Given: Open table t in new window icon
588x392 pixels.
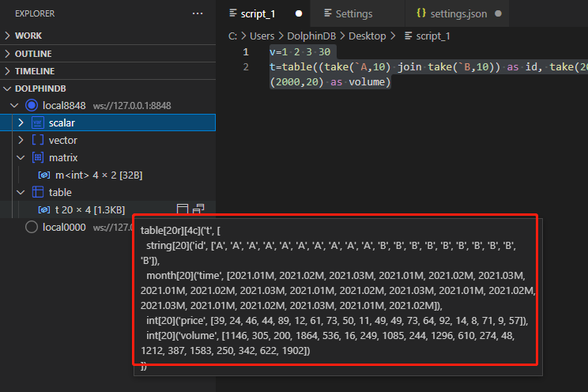Looking at the screenshot, I should click(x=198, y=209).
